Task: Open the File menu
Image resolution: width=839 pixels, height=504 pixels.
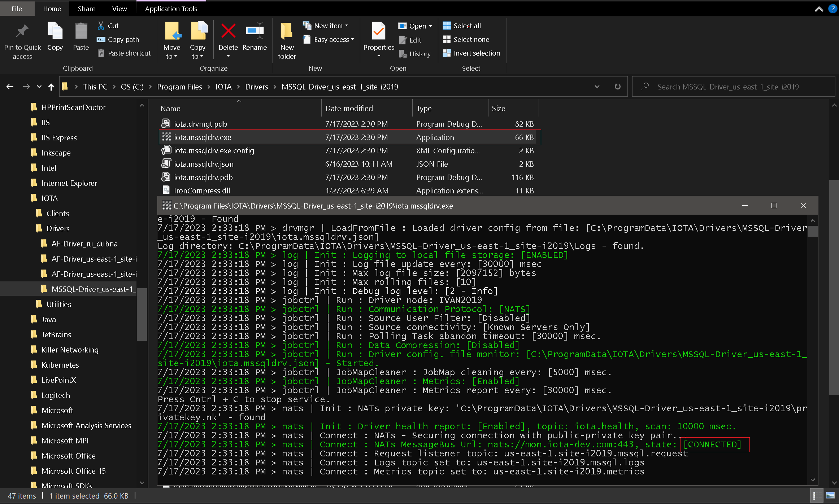Action: pos(17,9)
